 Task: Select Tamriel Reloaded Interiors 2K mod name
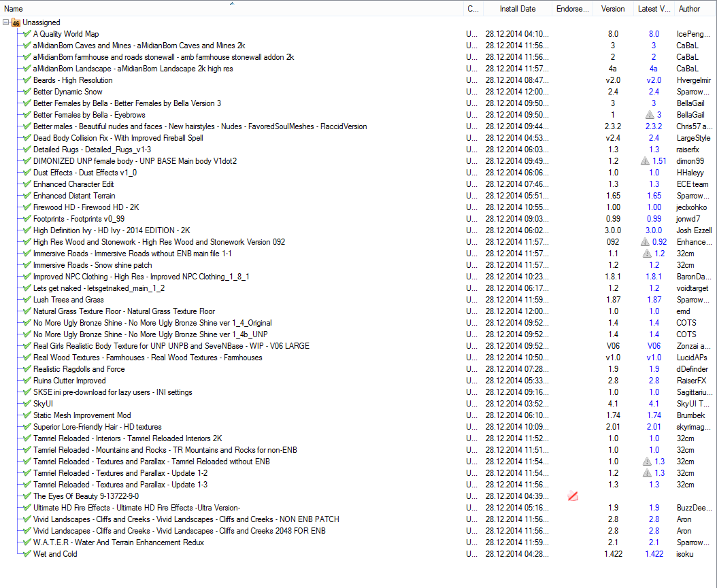128,438
